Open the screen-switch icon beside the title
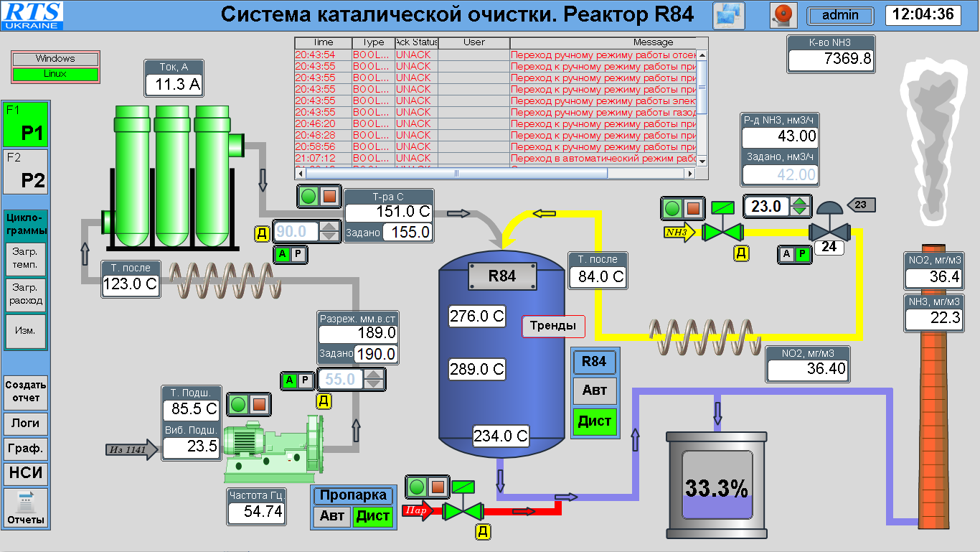The width and height of the screenshot is (980, 552). (728, 15)
